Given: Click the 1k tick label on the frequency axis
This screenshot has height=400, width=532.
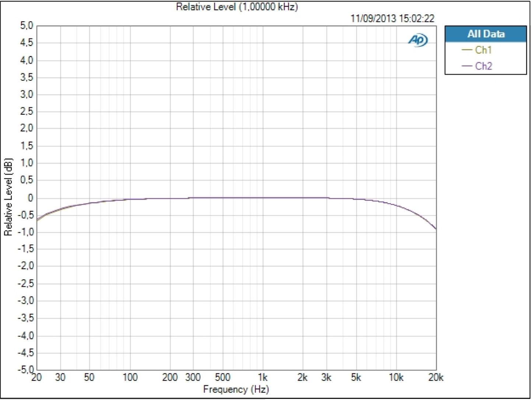Looking at the screenshot, I should (x=262, y=377).
